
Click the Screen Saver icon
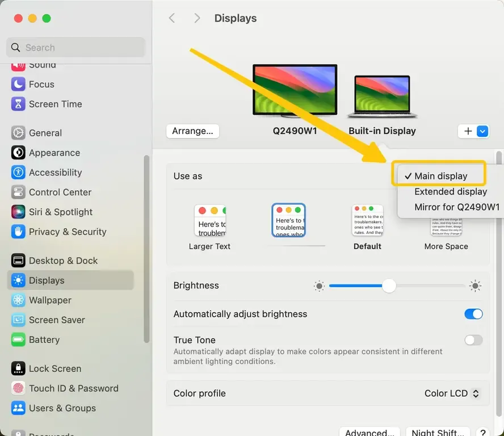click(x=18, y=320)
